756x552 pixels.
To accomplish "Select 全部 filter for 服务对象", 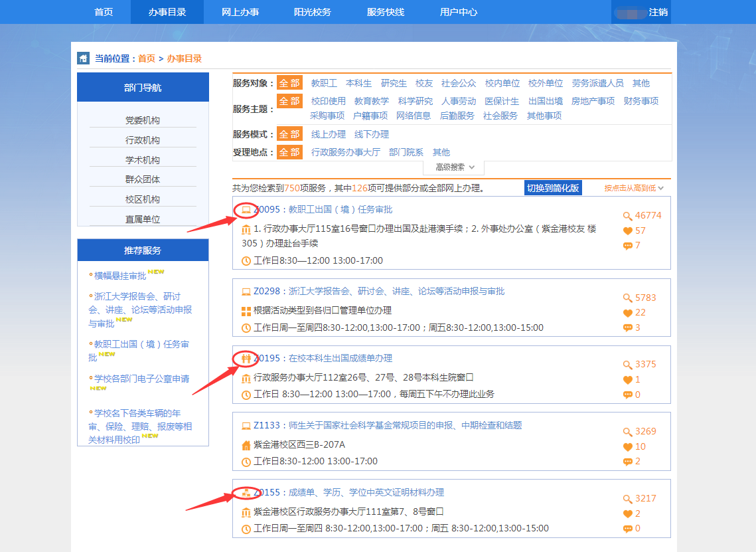I will click(289, 83).
